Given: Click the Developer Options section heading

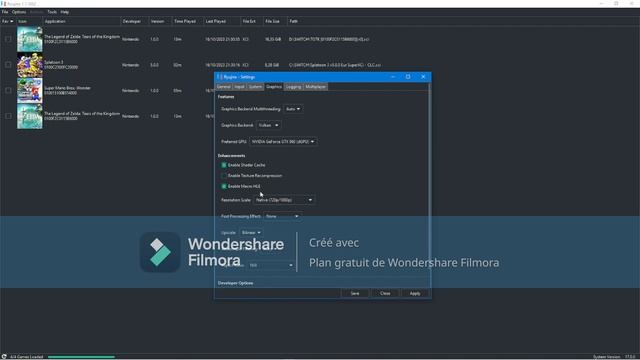Looking at the screenshot, I should 236,283.
